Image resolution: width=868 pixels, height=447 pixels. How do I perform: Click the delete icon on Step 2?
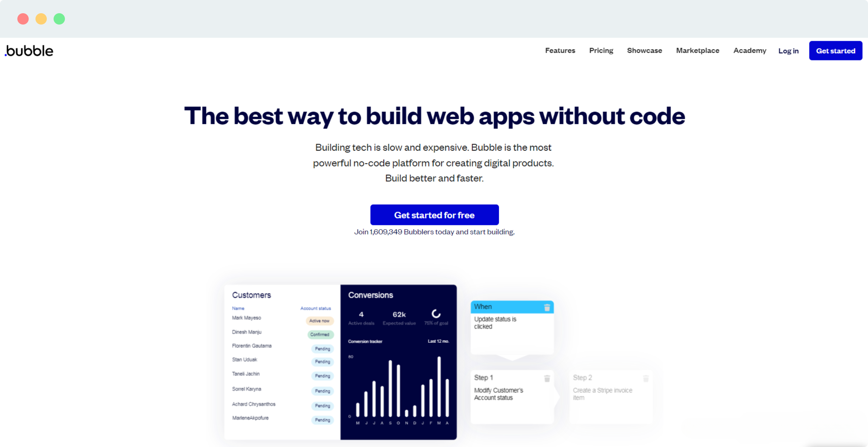point(646,377)
